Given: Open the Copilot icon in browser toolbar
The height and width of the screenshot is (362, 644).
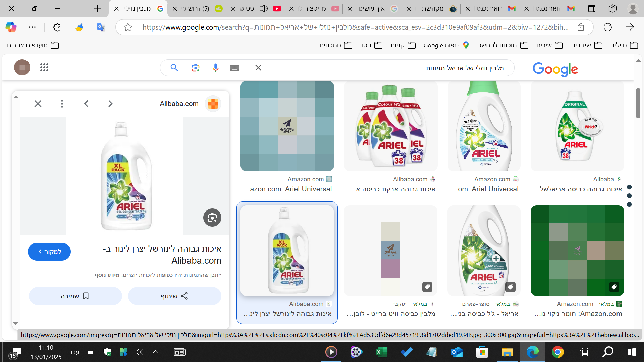Looking at the screenshot, I should [11, 27].
